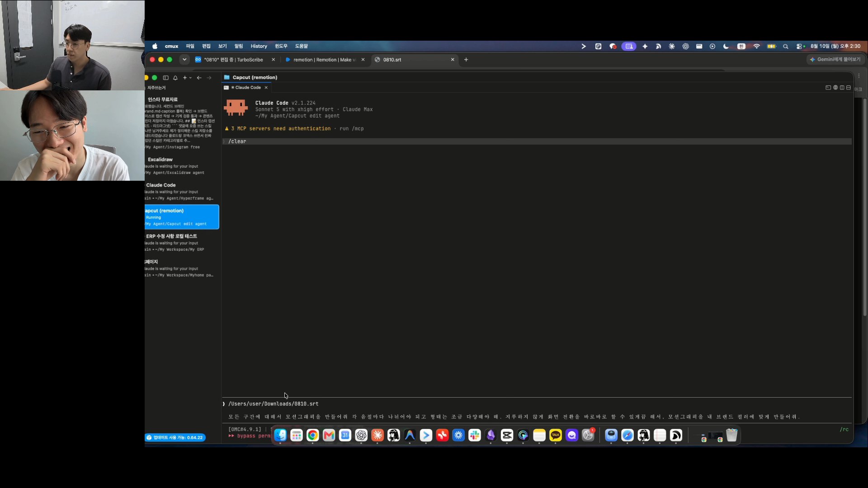Select Claude Code workspace in sidebar
The width and height of the screenshot is (868, 488).
[182, 192]
